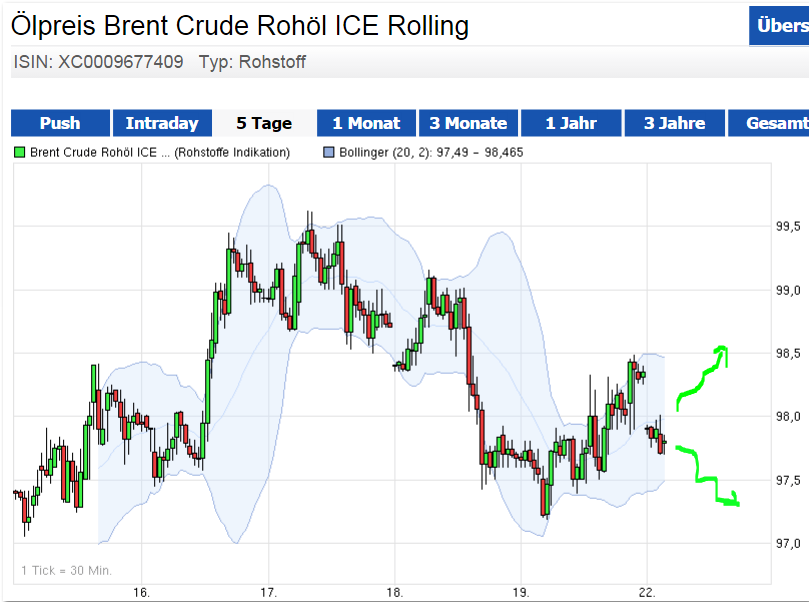This screenshot has width=809, height=602.
Task: Click the Ölpreis Brent Crude title
Action: (x=240, y=25)
